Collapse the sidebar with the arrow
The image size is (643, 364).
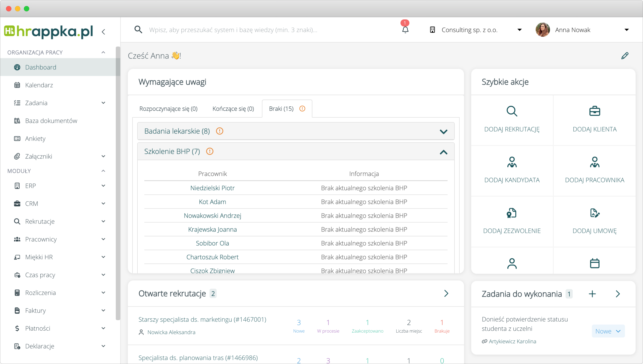coord(103,32)
